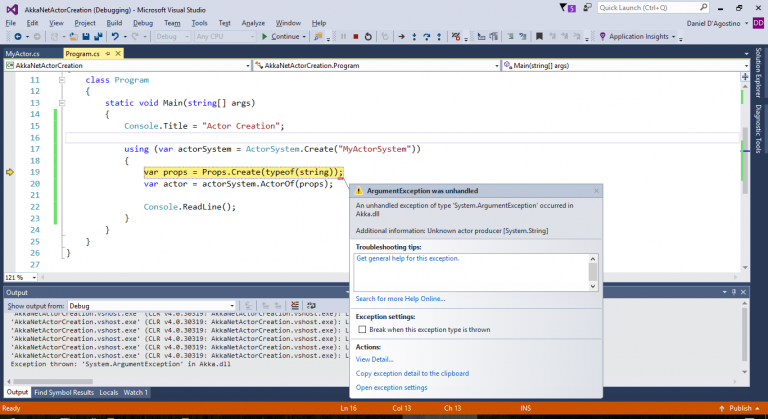Click 'Copy exception detail to the clipboard'
Screen dimensions: 768x419
412,373
